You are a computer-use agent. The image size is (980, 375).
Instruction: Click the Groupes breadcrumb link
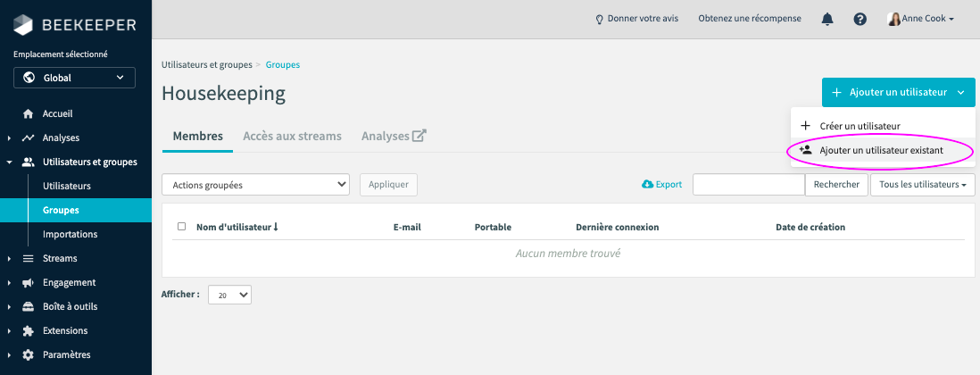tap(283, 64)
